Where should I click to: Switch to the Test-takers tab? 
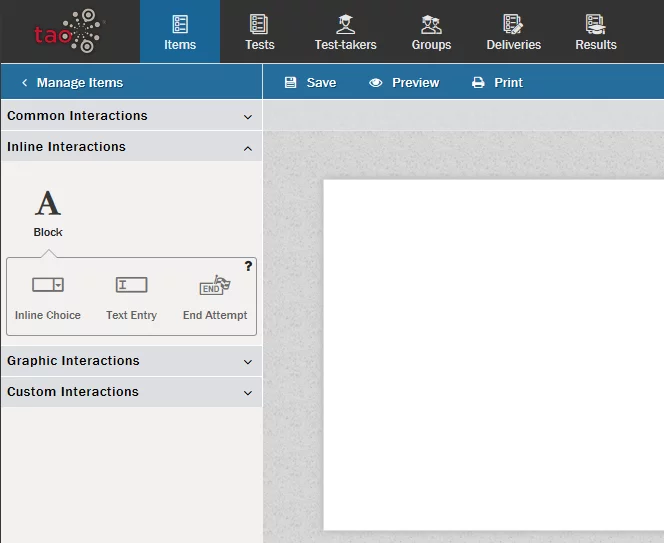pos(345,32)
